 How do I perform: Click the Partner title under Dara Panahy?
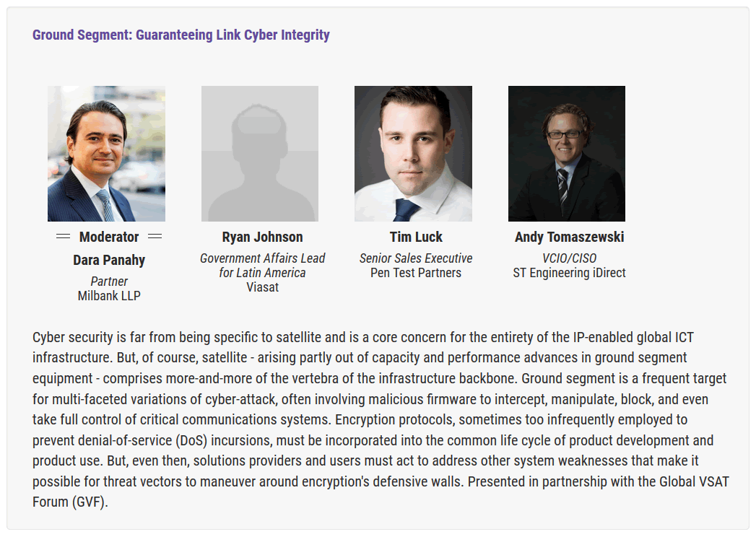pos(109,281)
